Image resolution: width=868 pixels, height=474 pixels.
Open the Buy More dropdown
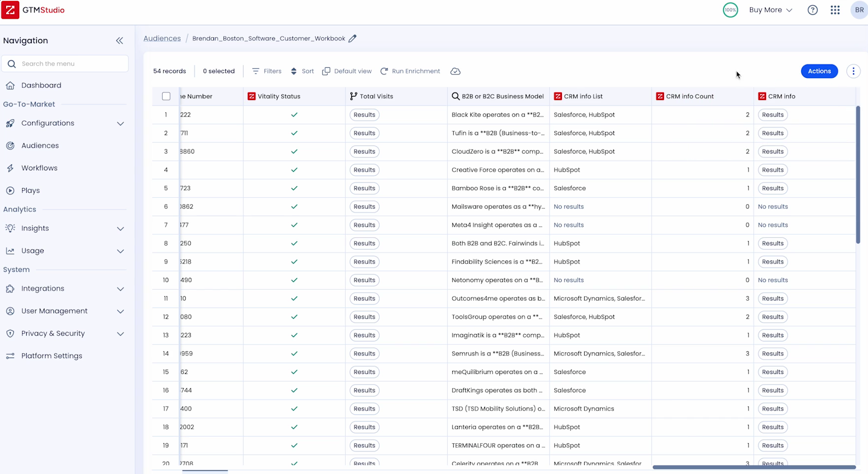(770, 10)
